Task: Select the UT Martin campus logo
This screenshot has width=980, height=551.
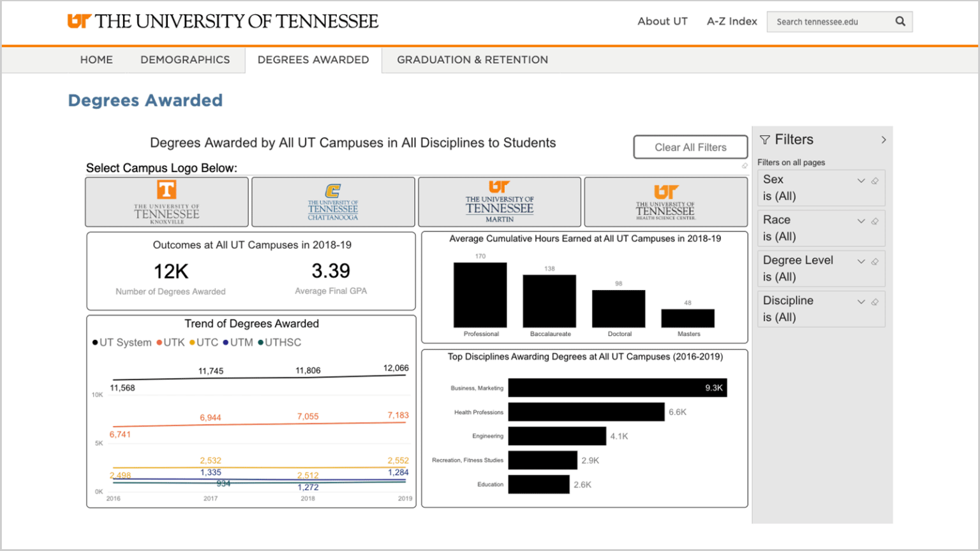Action: [x=500, y=202]
